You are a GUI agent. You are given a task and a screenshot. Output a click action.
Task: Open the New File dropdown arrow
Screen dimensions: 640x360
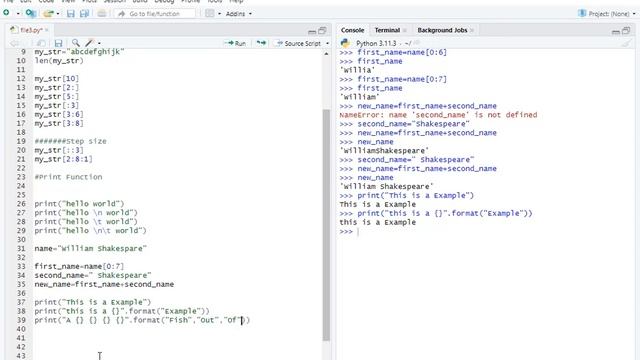18,13
